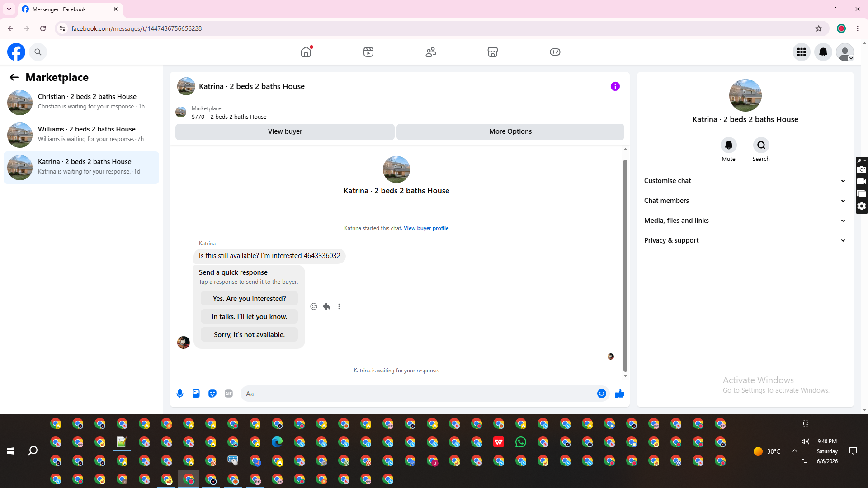
Task: Open the Facebook logo home link
Action: point(16,52)
